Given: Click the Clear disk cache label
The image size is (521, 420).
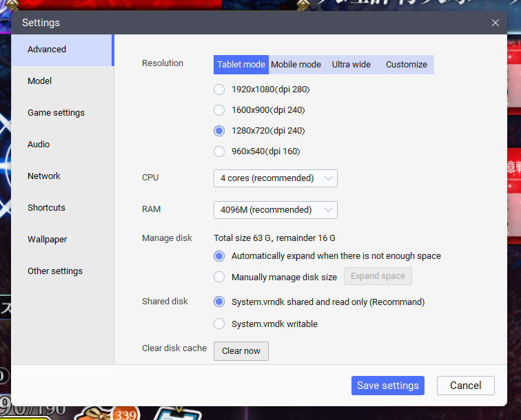Looking at the screenshot, I should pyautogui.click(x=174, y=348).
